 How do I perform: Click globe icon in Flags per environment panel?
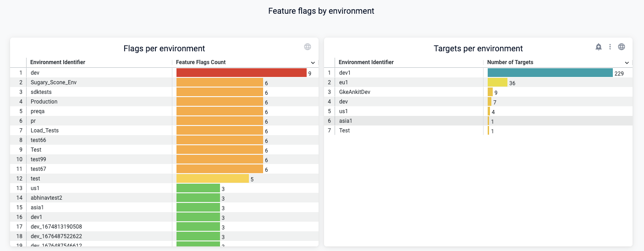[308, 47]
